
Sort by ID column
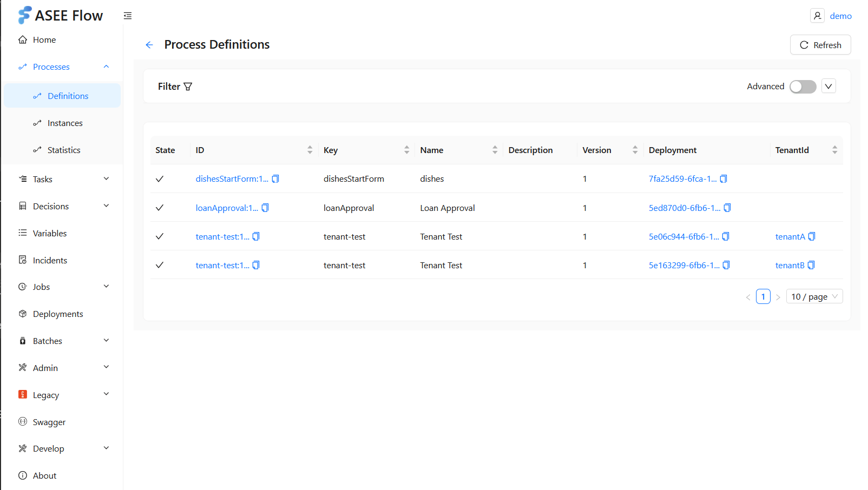click(x=310, y=150)
